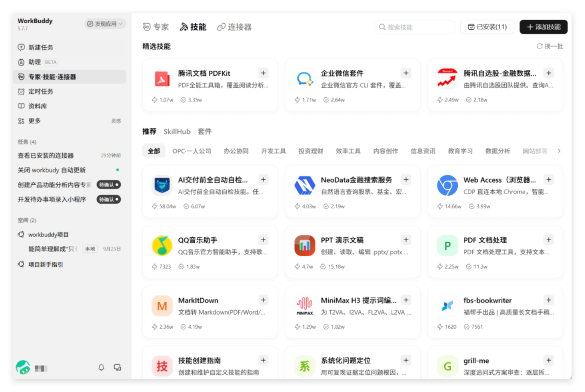Expand more category tabs with right chevron
This screenshot has width=585, height=392.
click(x=559, y=151)
